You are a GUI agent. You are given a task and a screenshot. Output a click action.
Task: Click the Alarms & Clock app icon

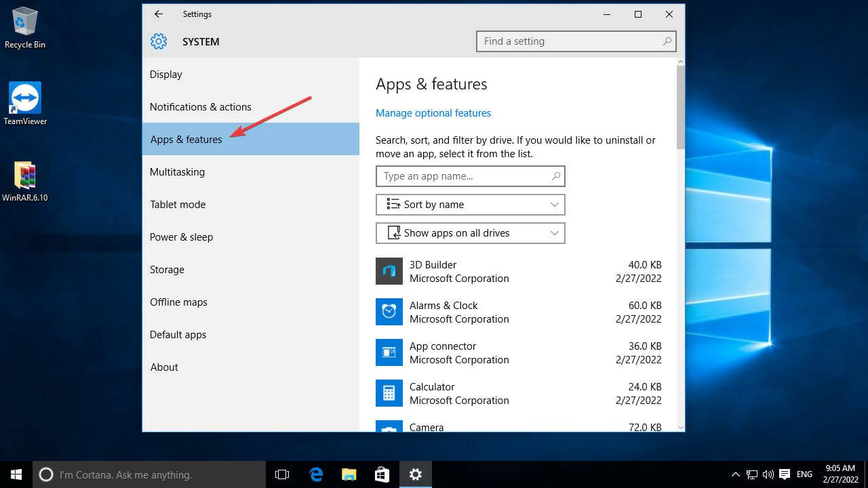pos(389,312)
